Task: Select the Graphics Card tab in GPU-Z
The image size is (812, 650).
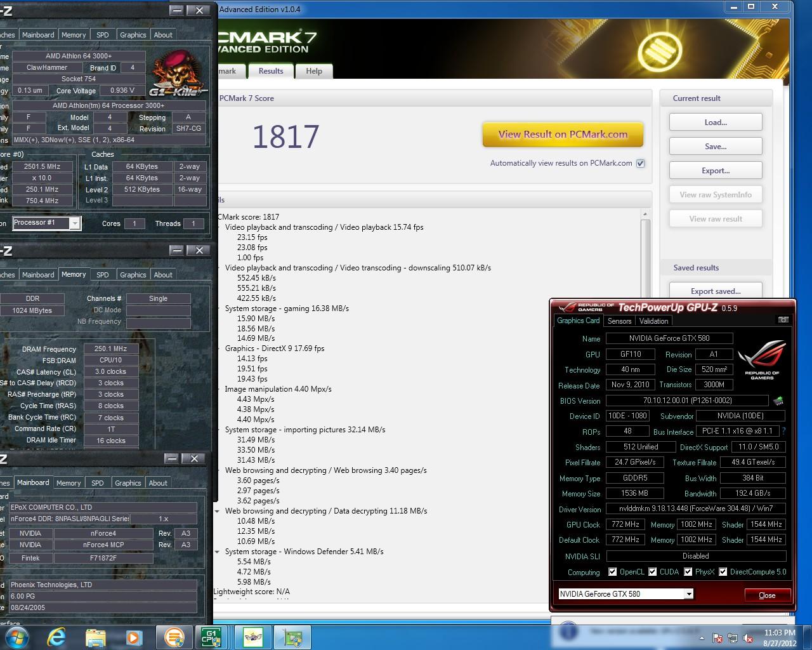Action: (579, 321)
